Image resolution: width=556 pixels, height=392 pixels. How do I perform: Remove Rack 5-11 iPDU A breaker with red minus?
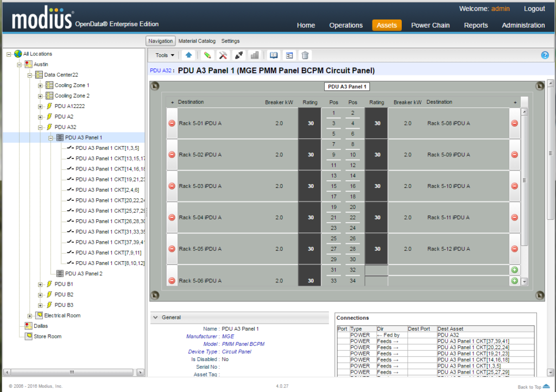click(x=515, y=217)
